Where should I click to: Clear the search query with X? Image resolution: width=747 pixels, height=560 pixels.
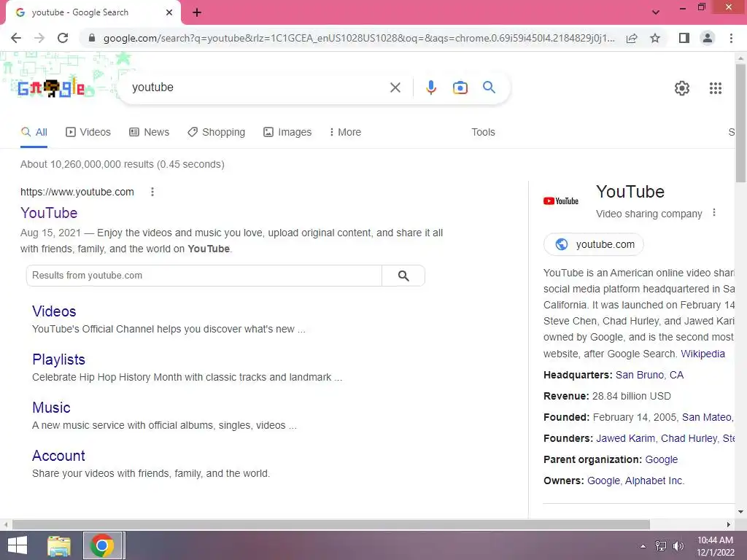click(x=395, y=87)
